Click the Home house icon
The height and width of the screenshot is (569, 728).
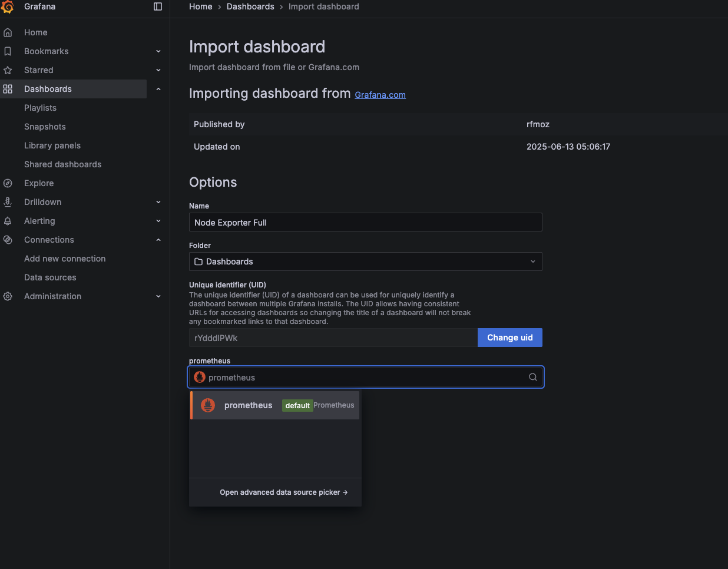tap(8, 32)
